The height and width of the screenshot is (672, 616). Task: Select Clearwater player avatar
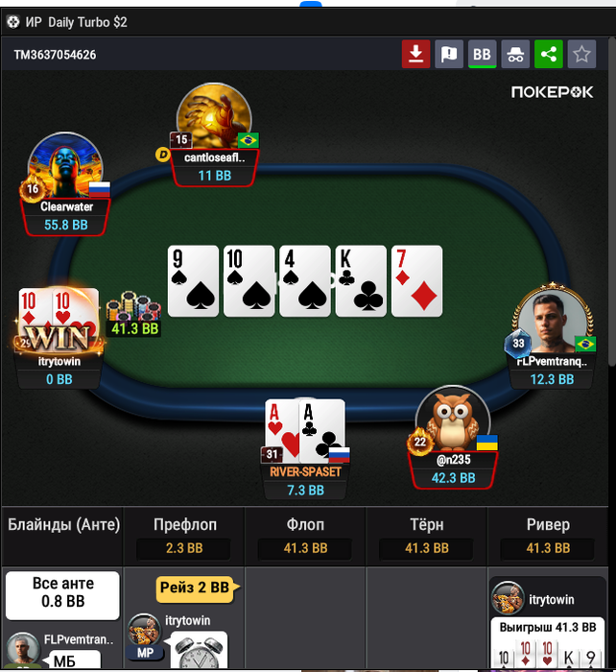pyautogui.click(x=65, y=166)
